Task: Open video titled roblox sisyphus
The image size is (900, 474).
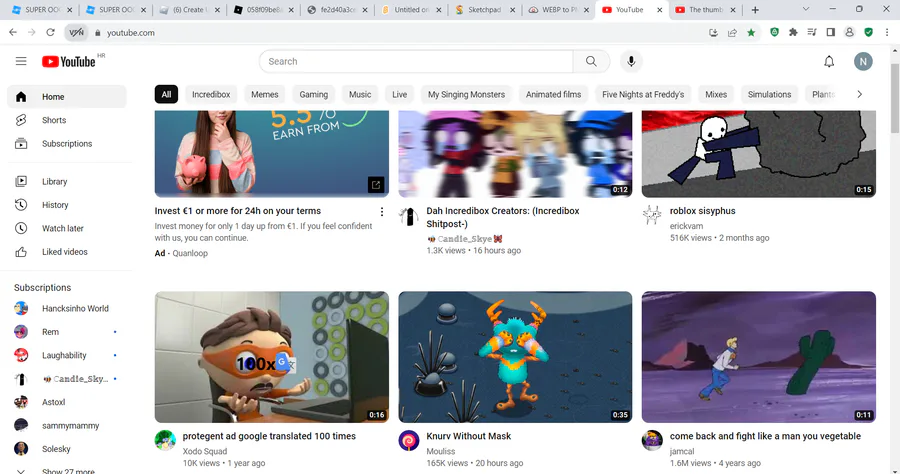Action: tap(703, 211)
